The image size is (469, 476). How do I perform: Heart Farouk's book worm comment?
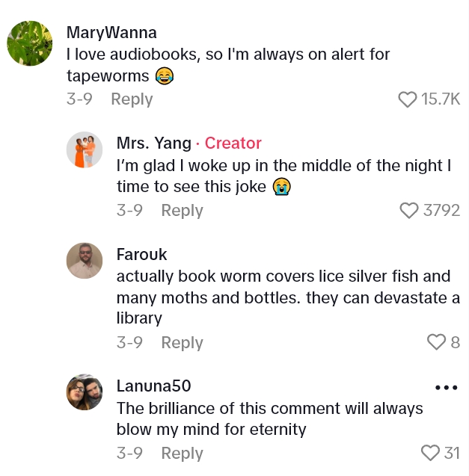pos(436,342)
